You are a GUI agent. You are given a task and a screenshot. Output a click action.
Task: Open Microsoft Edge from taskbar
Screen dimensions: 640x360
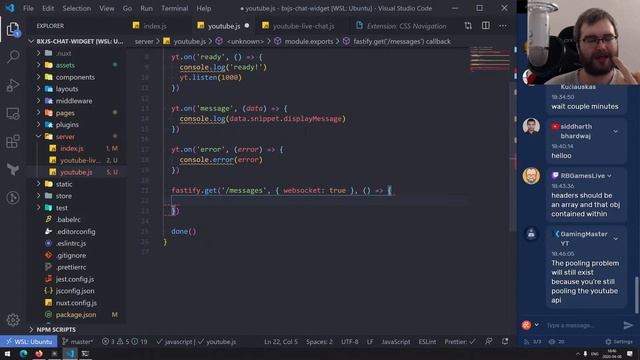[x=23, y=353]
